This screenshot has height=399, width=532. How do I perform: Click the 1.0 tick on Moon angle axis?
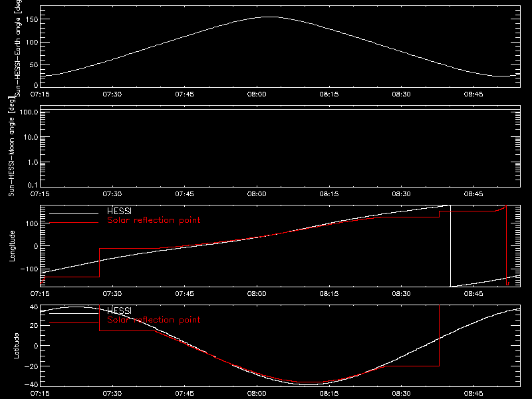[x=33, y=162]
